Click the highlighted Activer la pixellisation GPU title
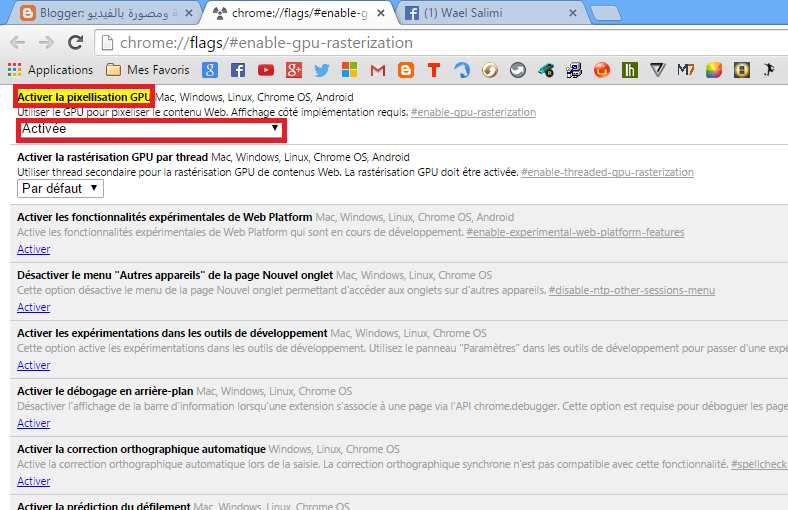The image size is (788, 510). 84,97
